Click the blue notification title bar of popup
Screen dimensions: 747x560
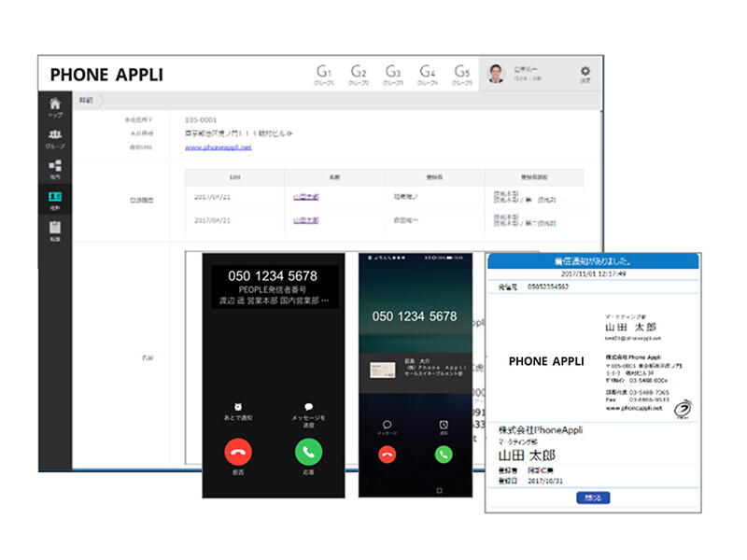point(593,261)
